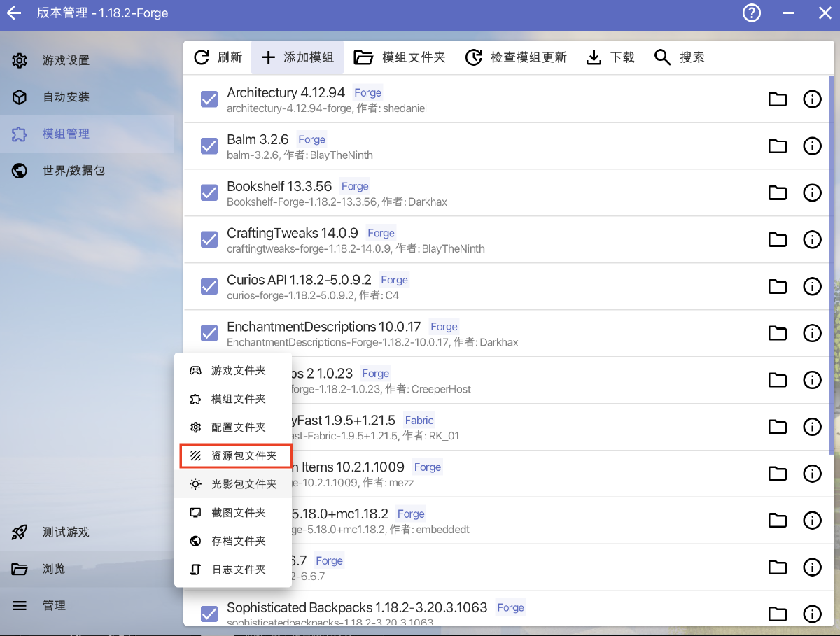Viewport: 840px width, 636px height.
Task: Click info icon for EnchantmentDescriptions mod
Action: [x=812, y=333]
